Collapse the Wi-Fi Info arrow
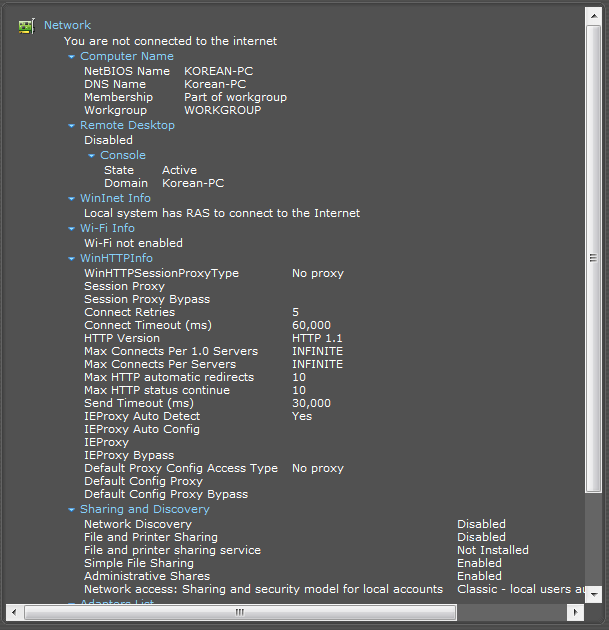This screenshot has width=609, height=630. pos(72,229)
